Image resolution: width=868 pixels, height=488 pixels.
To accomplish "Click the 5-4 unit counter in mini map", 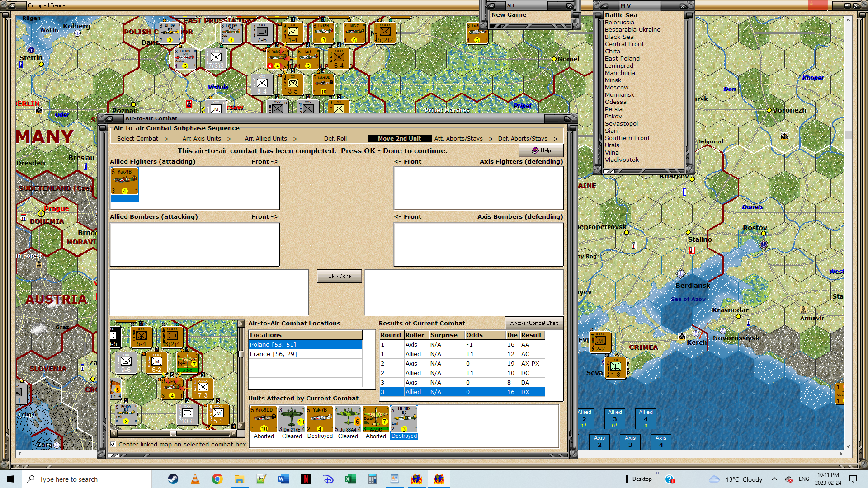I will point(141,337).
